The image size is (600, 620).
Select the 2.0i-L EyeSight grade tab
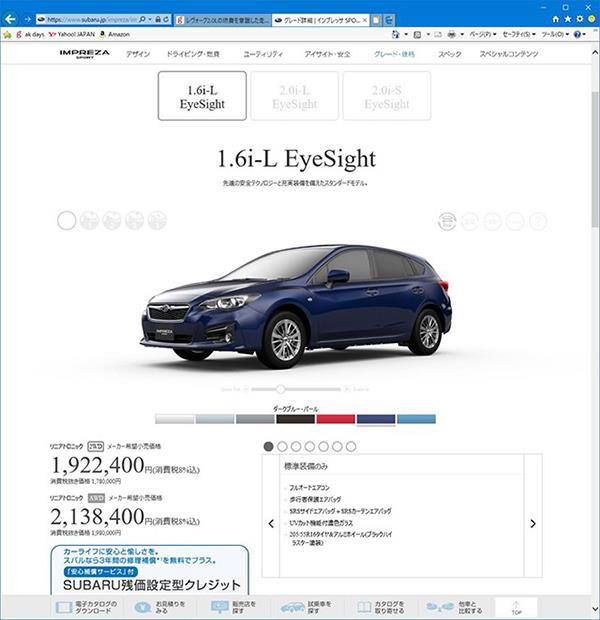(295, 96)
